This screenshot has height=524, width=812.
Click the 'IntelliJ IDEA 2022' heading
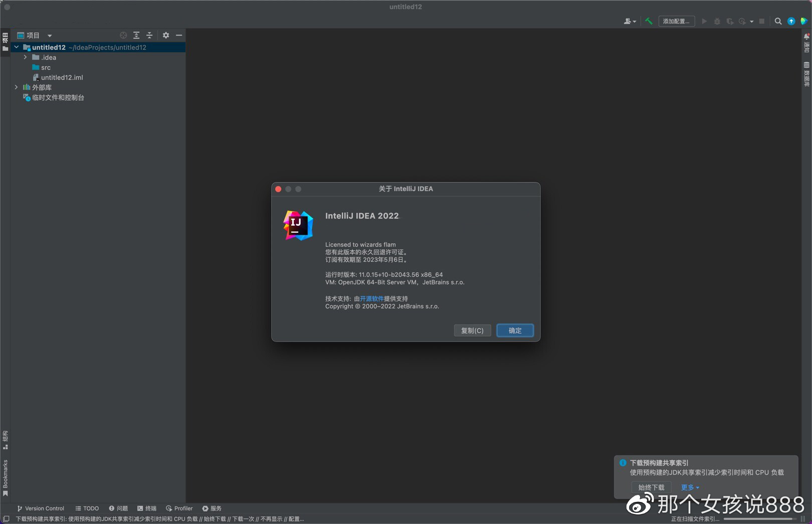[362, 216]
